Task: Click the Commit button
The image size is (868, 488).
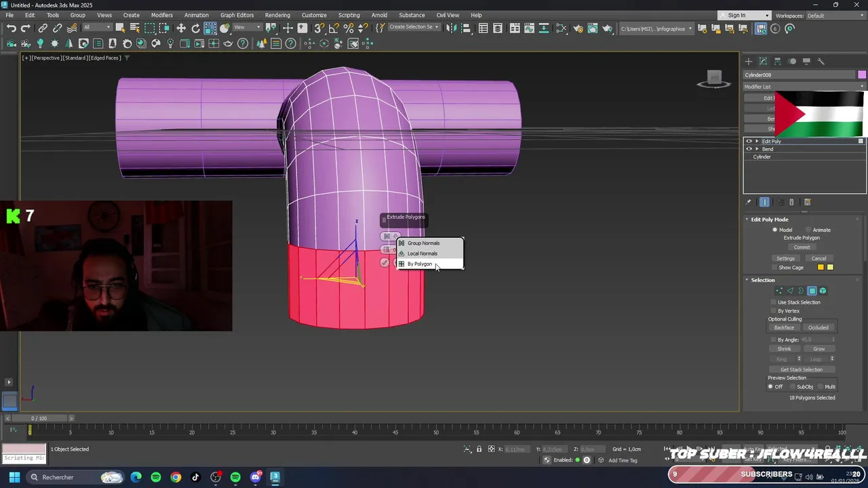Action: (x=802, y=247)
